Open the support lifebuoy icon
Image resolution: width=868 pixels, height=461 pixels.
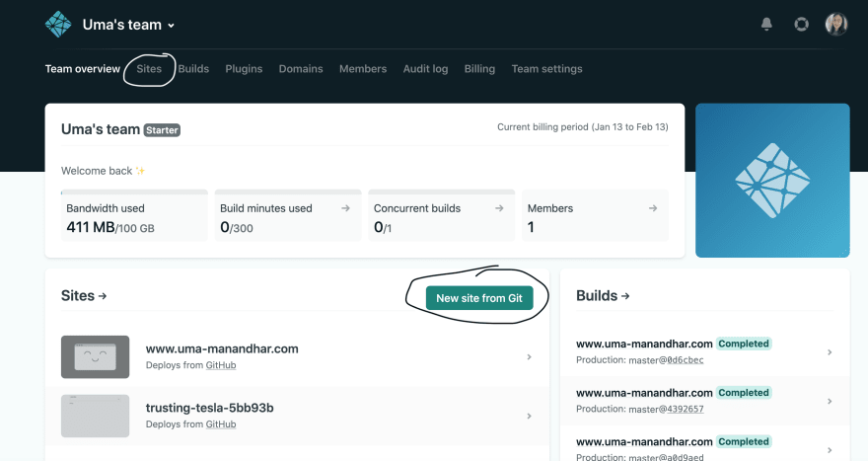pyautogui.click(x=801, y=24)
